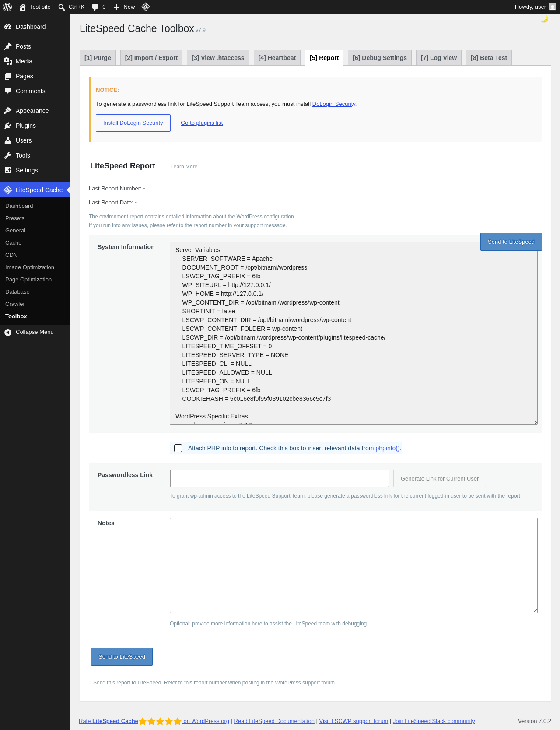Open the DoLogin Security link in notice
The width and height of the screenshot is (560, 730).
click(x=334, y=104)
